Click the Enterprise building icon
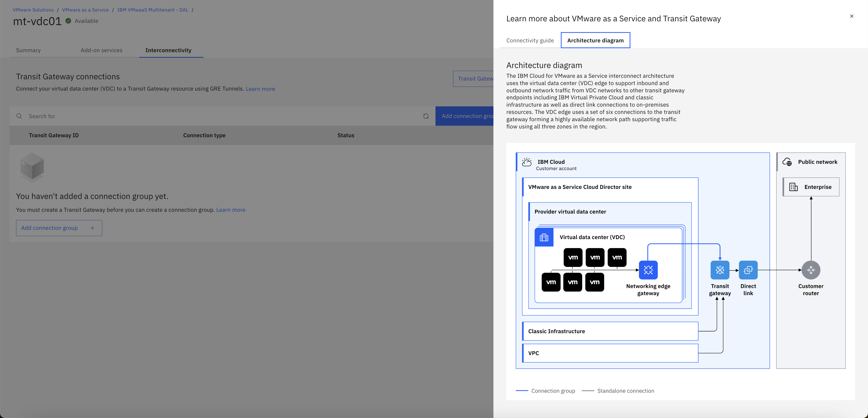 [794, 187]
